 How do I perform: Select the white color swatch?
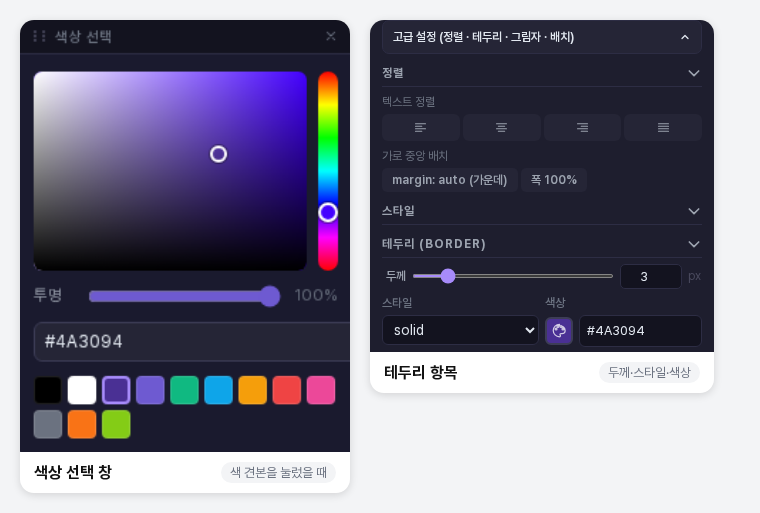pos(82,390)
